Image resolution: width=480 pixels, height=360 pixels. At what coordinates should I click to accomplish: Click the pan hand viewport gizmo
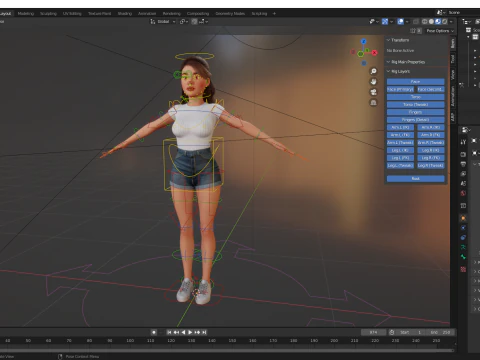pyautogui.click(x=374, y=82)
